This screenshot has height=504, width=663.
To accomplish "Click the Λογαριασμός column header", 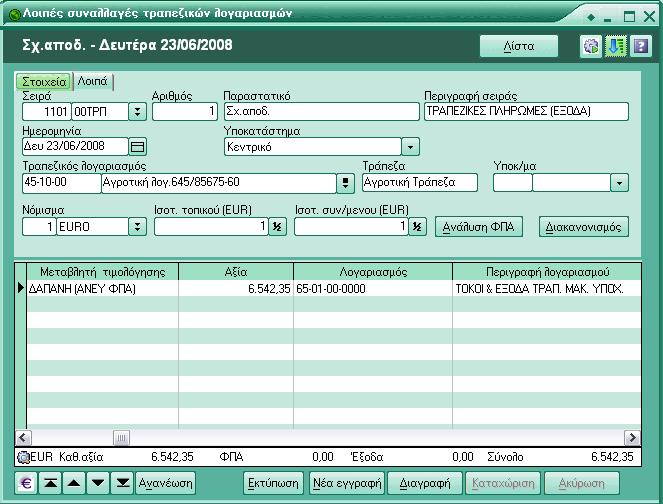I will [x=373, y=272].
